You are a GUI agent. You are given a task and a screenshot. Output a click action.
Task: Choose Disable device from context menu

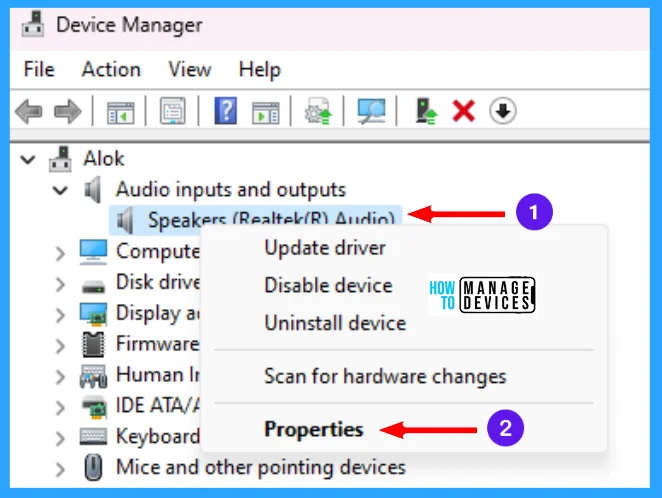click(x=328, y=285)
